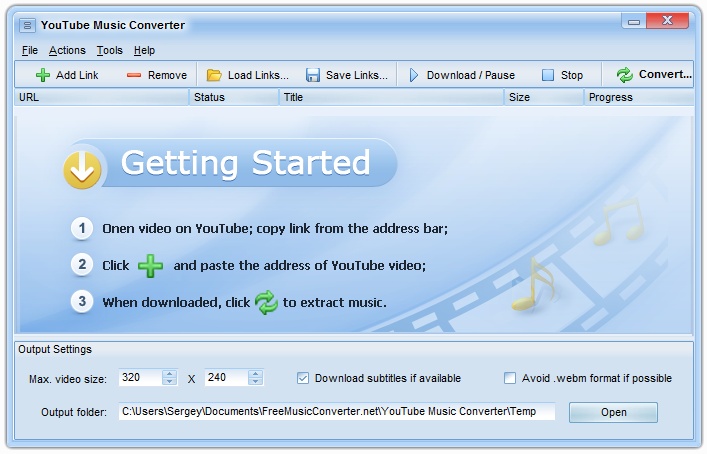Viewport: 707px width, 454px height.
Task: Click step 1 text about opening a YouTube video
Action: point(275,229)
